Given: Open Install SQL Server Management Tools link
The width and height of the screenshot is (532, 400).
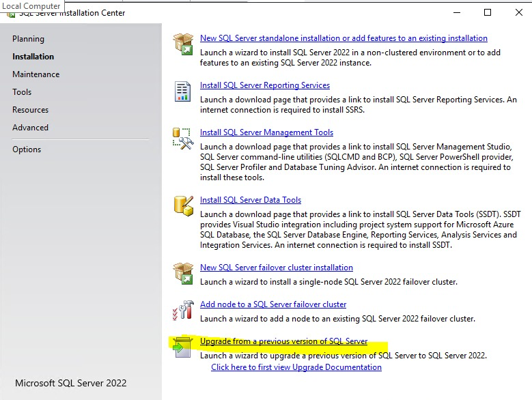Looking at the screenshot, I should coord(266,132).
